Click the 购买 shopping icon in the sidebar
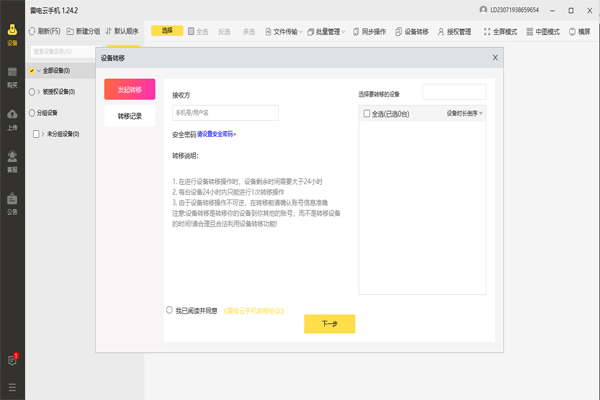This screenshot has height=400, width=600. 12,77
